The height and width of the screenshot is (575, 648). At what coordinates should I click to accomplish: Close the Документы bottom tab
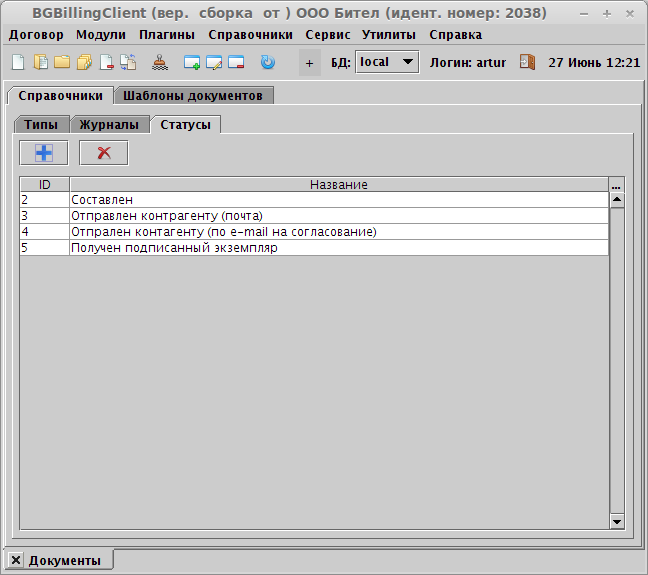pyautogui.click(x=16, y=560)
